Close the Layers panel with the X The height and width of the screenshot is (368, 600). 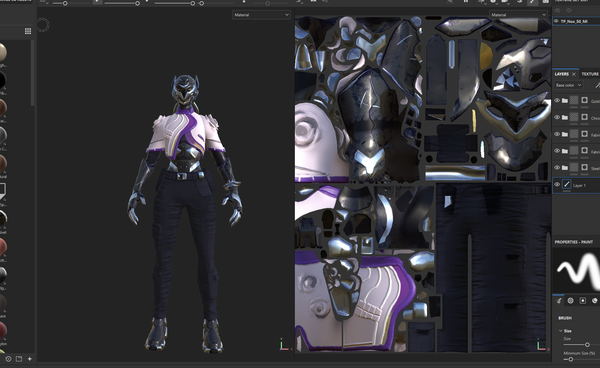click(x=574, y=74)
